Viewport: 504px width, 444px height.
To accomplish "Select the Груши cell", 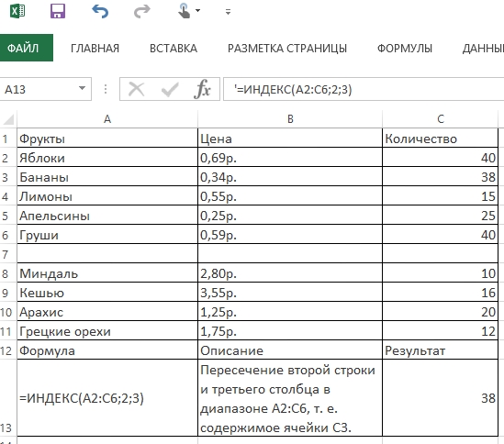I will 107,235.
